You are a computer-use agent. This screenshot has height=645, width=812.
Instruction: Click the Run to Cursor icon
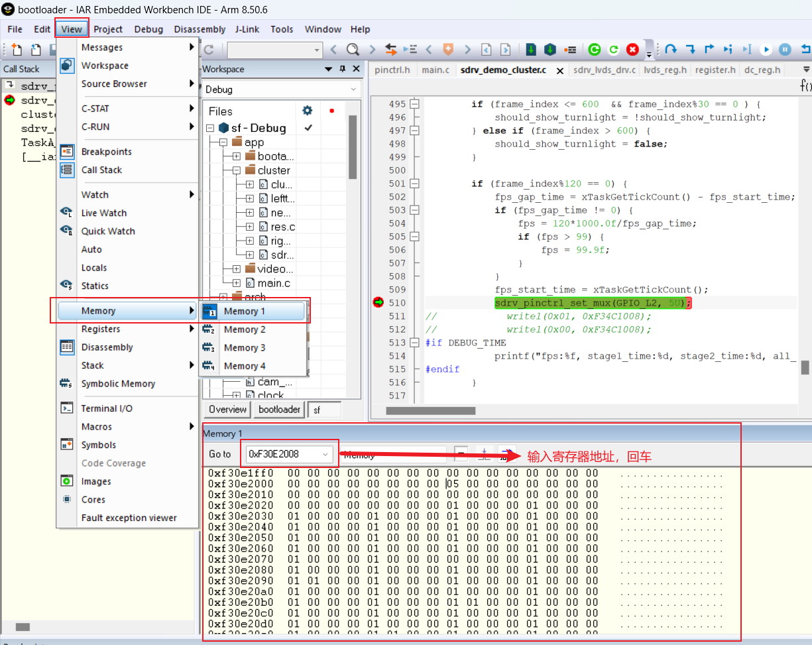click(x=747, y=50)
